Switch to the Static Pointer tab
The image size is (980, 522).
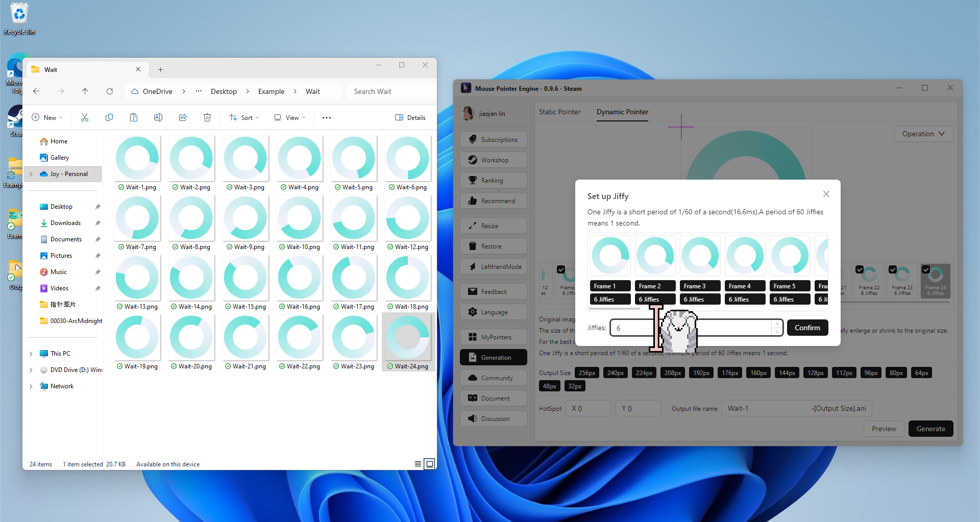point(559,112)
